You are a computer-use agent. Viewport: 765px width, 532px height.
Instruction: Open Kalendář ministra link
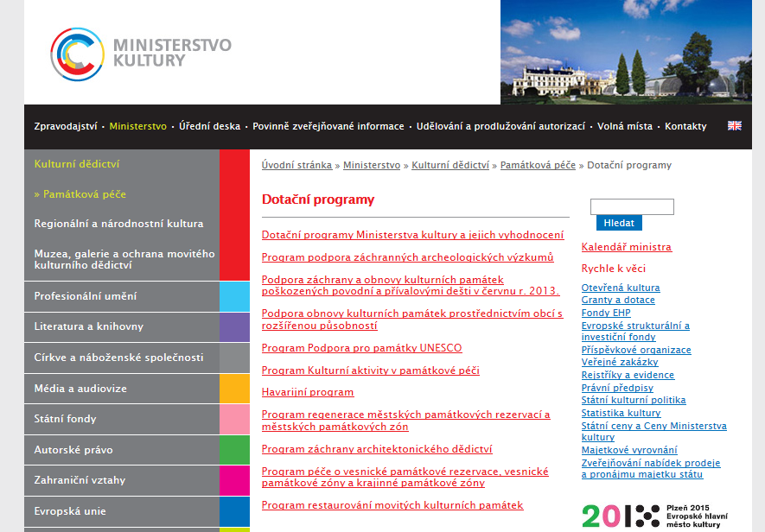pyautogui.click(x=627, y=247)
